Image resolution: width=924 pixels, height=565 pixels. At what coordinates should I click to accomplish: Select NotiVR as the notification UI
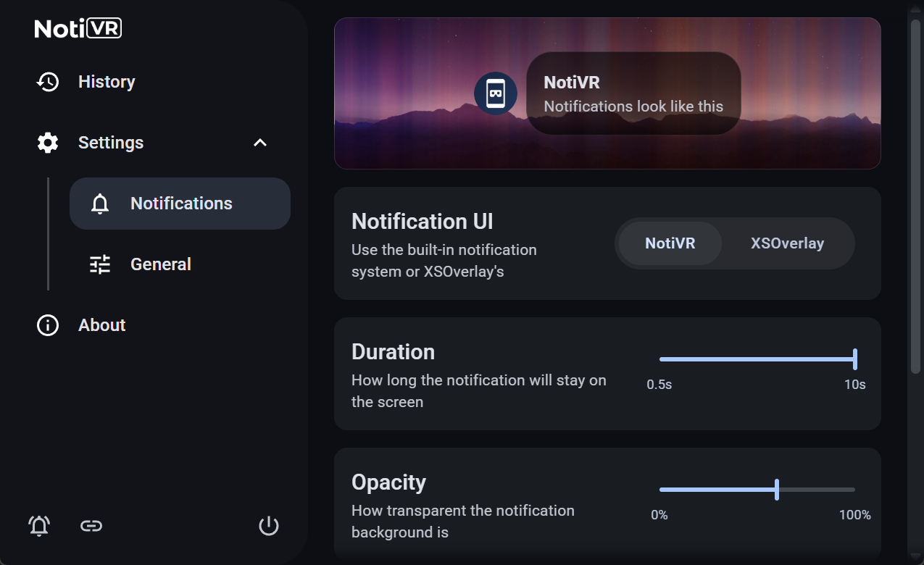point(670,243)
